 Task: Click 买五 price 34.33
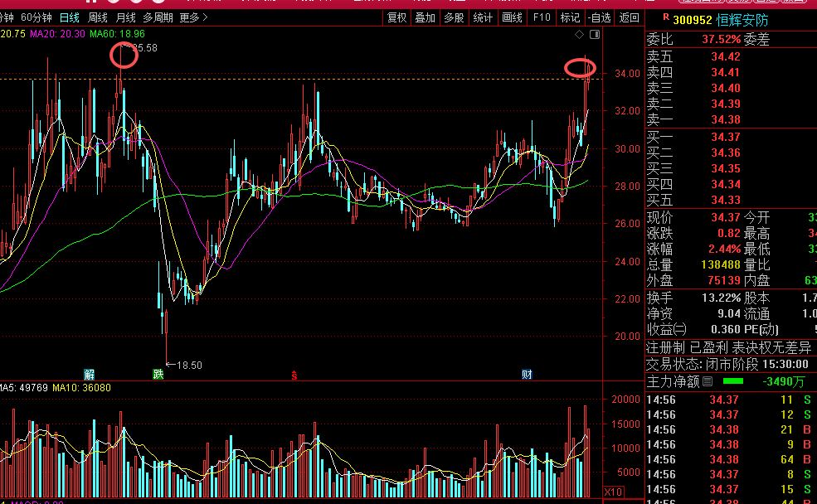[725, 200]
